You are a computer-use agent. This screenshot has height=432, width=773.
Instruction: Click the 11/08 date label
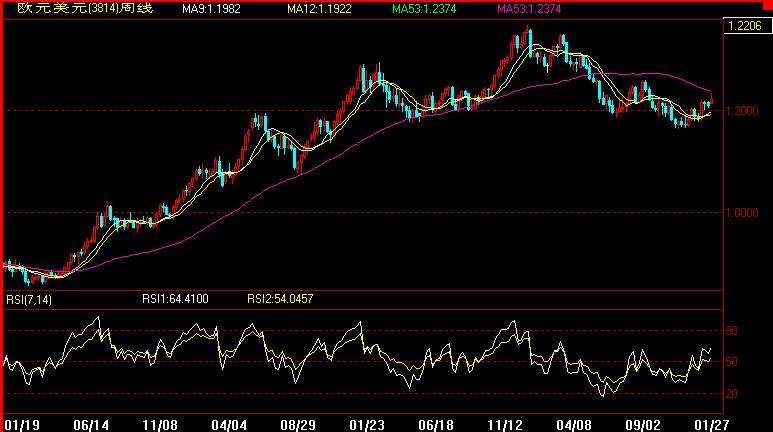(160, 425)
